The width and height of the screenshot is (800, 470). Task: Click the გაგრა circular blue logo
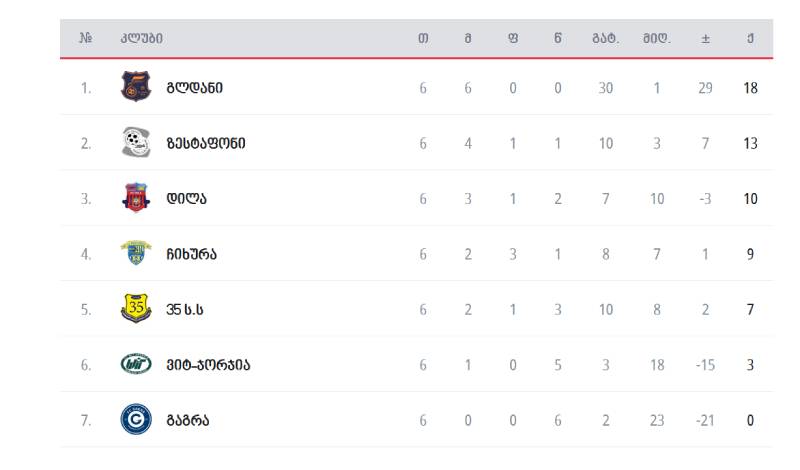click(136, 419)
